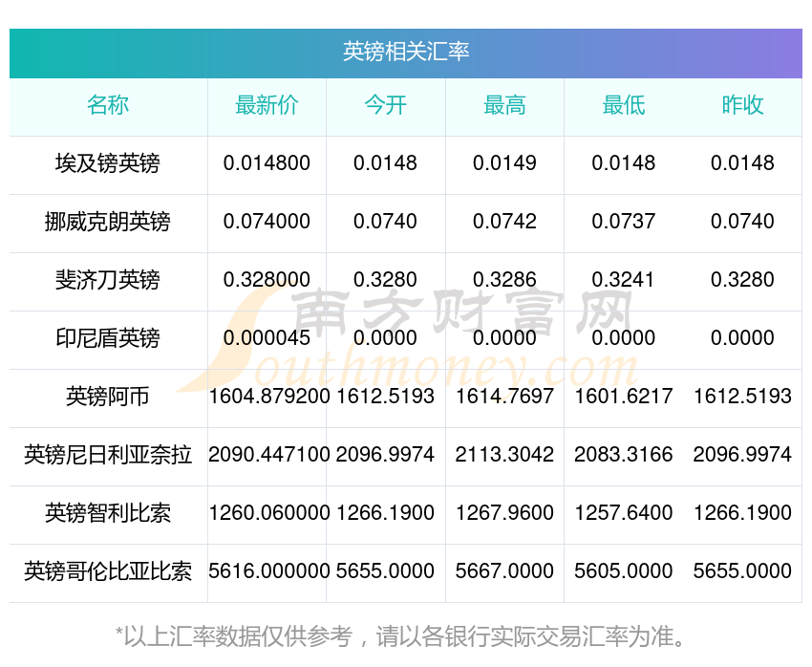
Task: Select latest price 2090.447100
Action: 269,455
